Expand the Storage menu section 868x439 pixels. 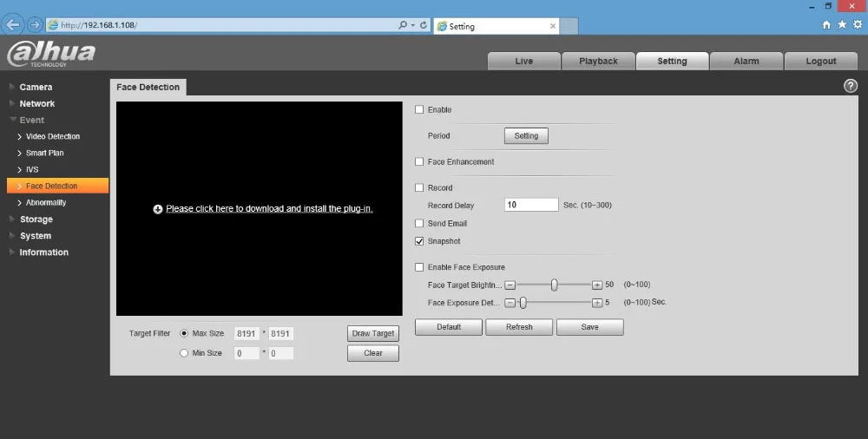(36, 219)
